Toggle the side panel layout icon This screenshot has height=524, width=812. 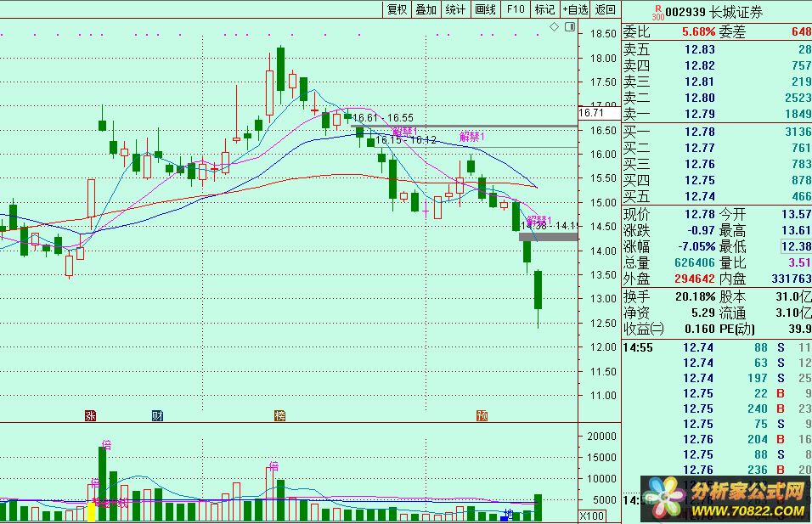570,26
